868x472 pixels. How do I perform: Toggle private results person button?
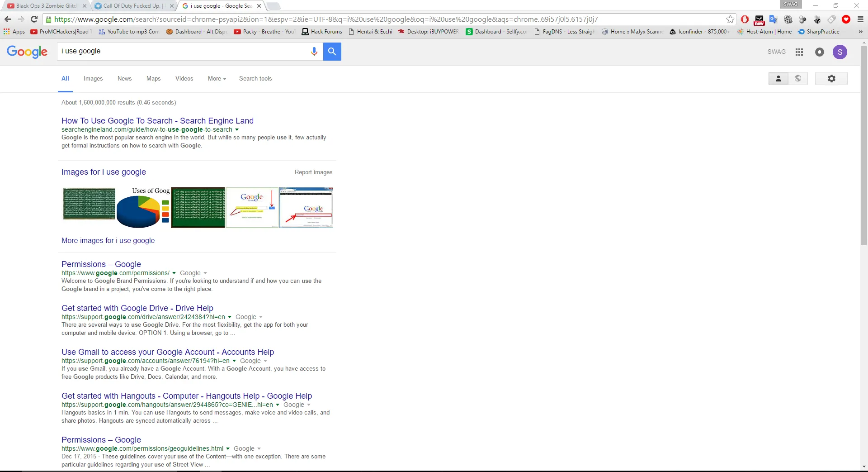pyautogui.click(x=778, y=79)
